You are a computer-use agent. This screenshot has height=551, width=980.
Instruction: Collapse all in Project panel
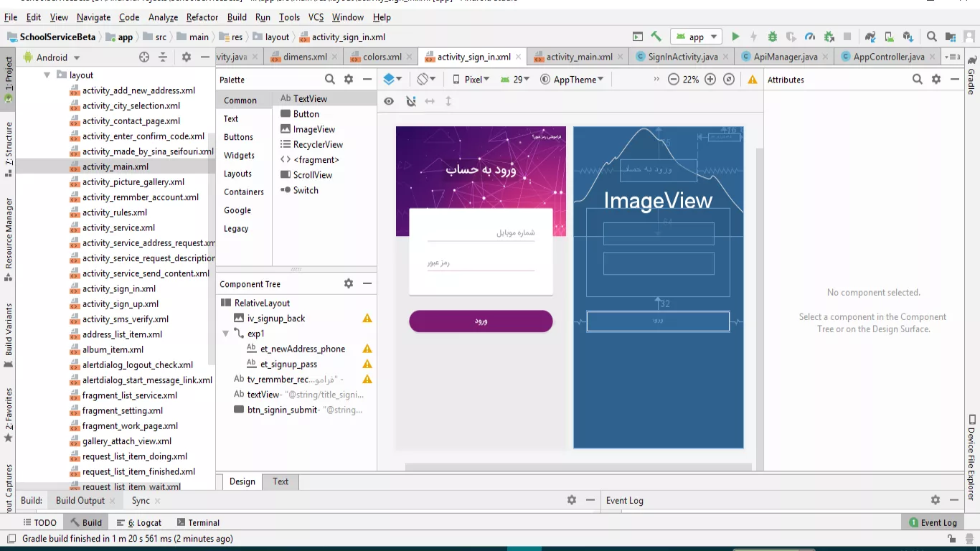[x=163, y=57]
